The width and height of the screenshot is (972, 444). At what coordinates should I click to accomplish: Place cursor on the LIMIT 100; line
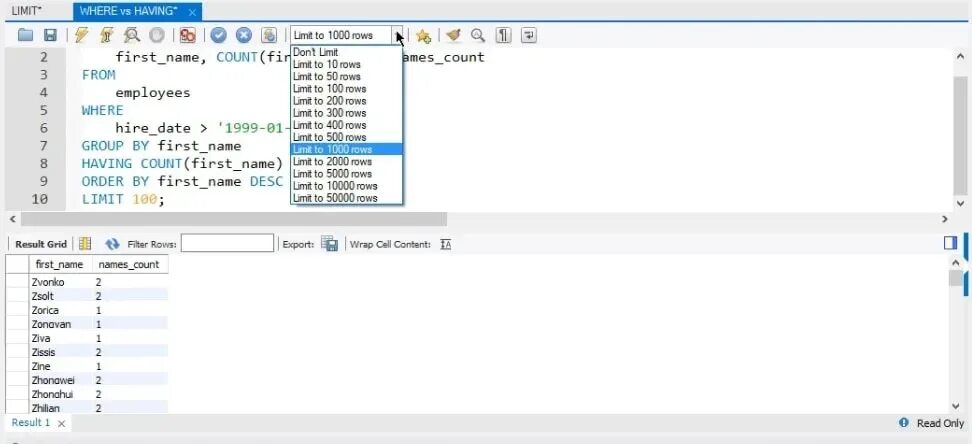[123, 200]
